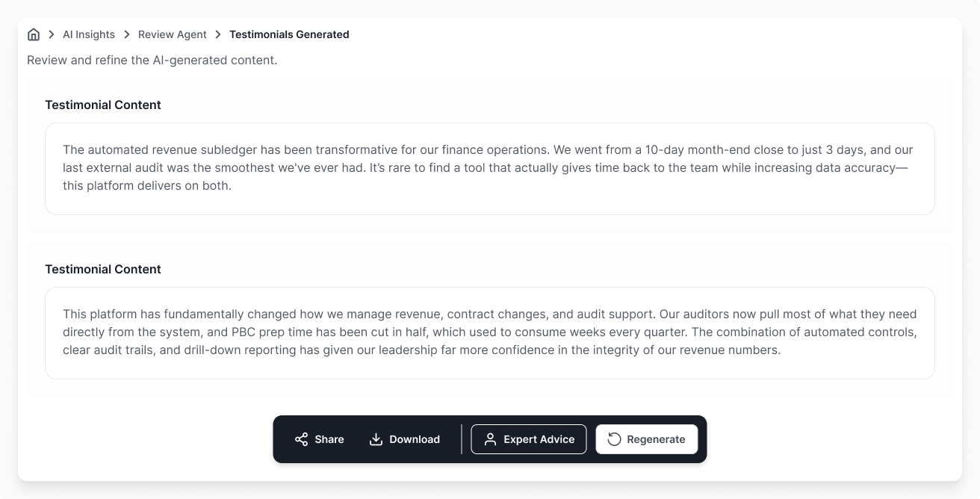Open Expert Advice via its text label
Screen dimensions: 980x499
[539, 439]
